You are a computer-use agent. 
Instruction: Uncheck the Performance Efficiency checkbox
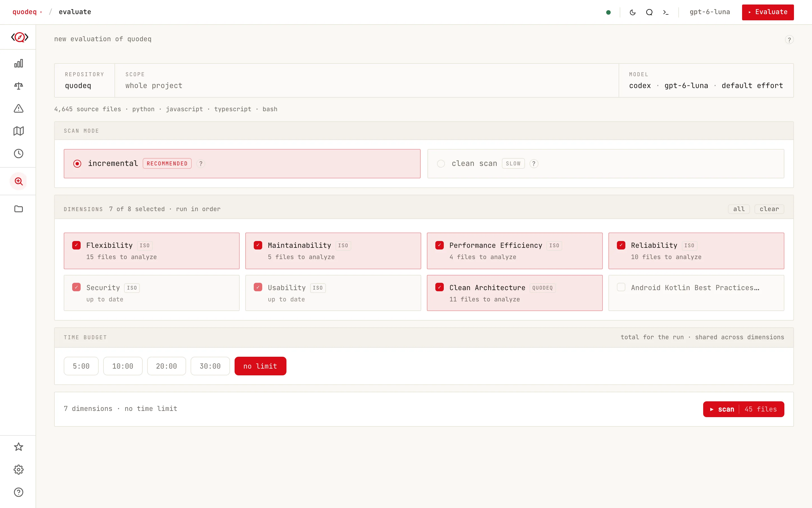click(440, 245)
